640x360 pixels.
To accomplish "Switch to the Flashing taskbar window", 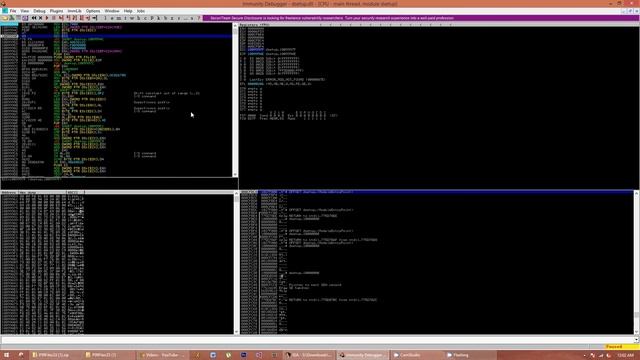I will [471, 355].
